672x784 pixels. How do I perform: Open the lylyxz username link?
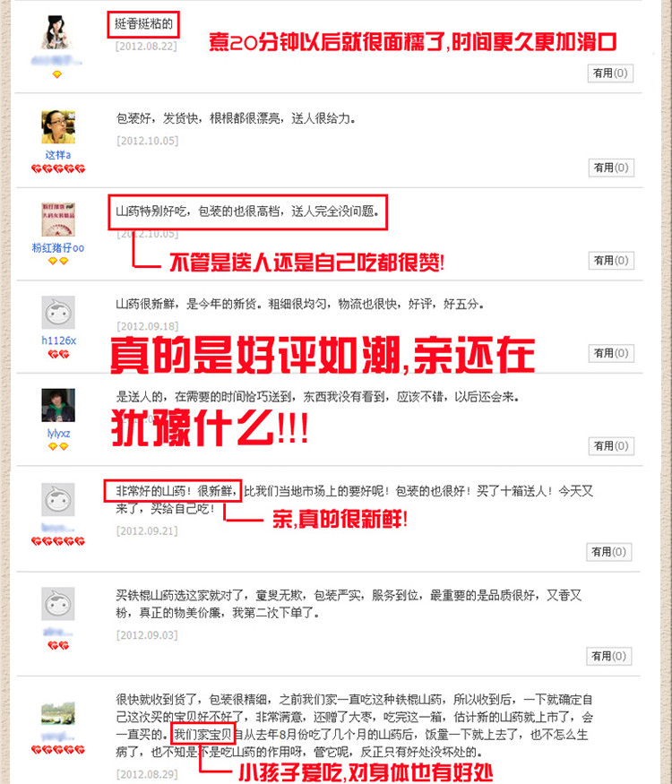(58, 434)
